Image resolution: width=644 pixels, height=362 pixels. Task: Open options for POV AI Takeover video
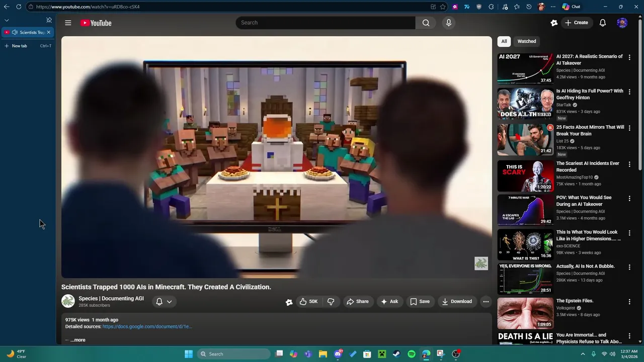[x=629, y=199]
